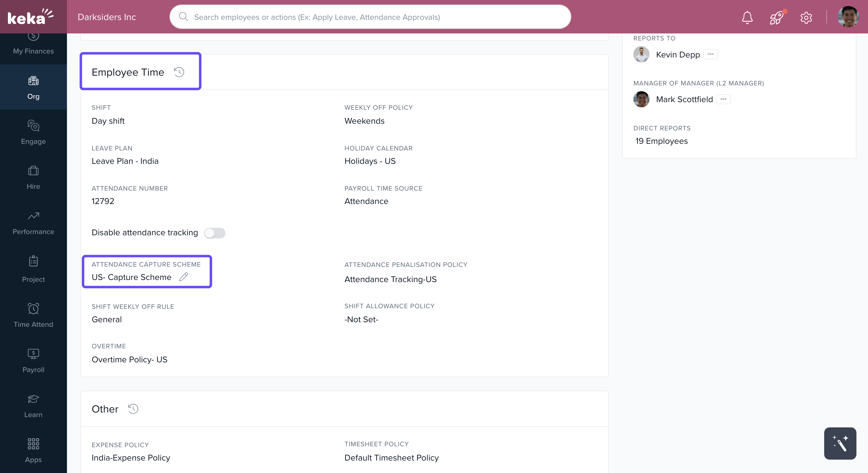Edit the Attendance Capture Scheme pencil icon

(184, 277)
